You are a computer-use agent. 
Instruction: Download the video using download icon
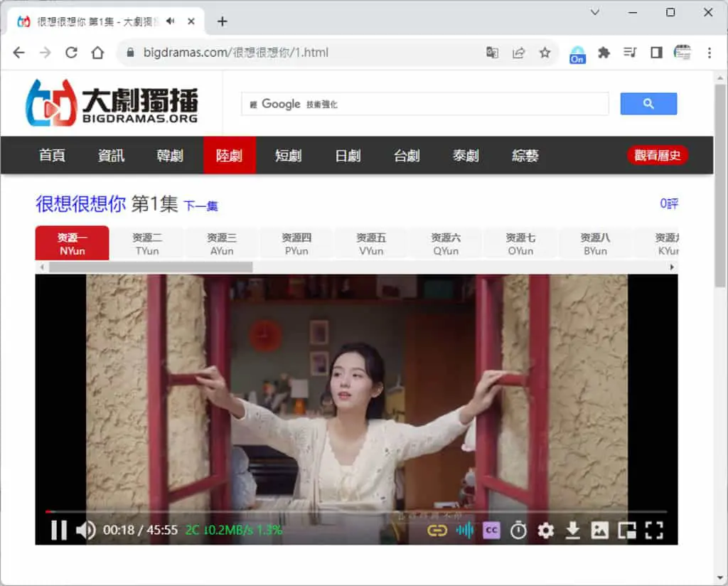click(573, 530)
